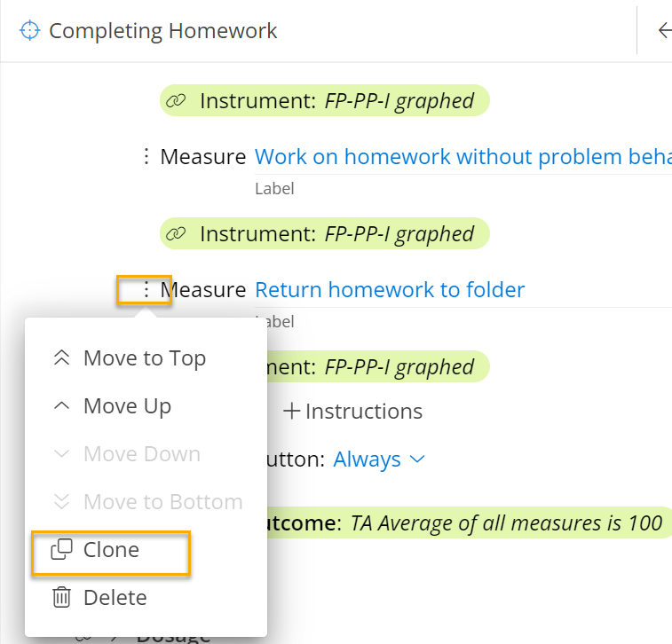Screen dimensions: 672x644
Task: Click the Delete trash icon
Action: pos(61,598)
